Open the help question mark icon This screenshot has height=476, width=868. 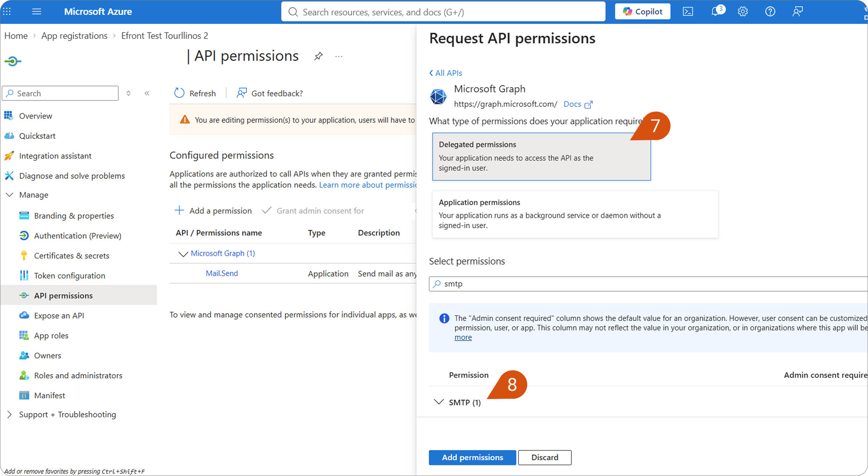pos(770,12)
